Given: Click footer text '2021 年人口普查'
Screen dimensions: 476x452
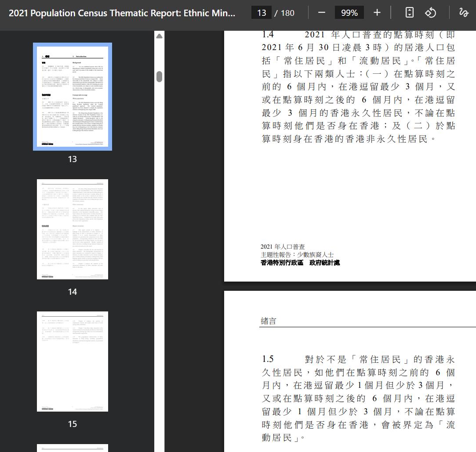Looking at the screenshot, I should click(x=283, y=246).
